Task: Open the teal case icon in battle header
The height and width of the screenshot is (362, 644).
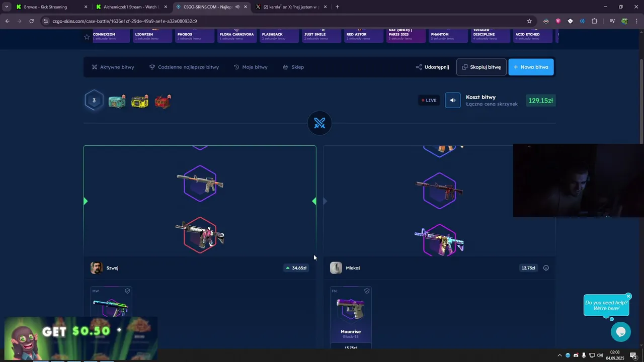Action: (117, 101)
